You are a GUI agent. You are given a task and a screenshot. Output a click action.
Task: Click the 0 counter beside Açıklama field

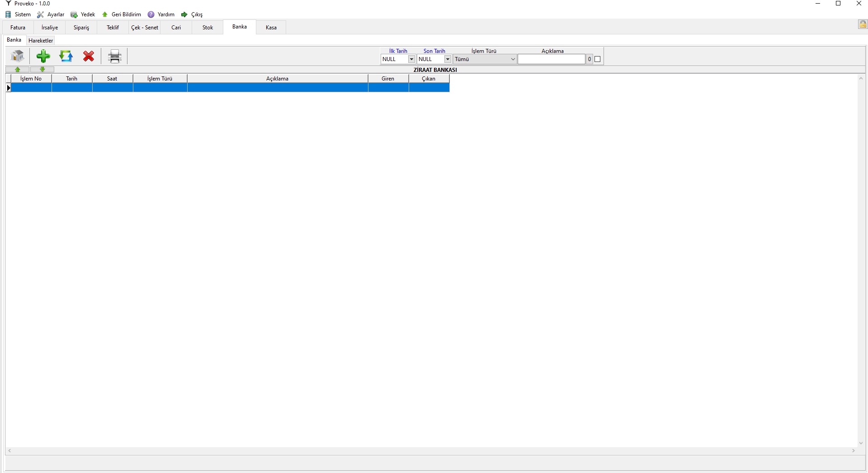(590, 59)
